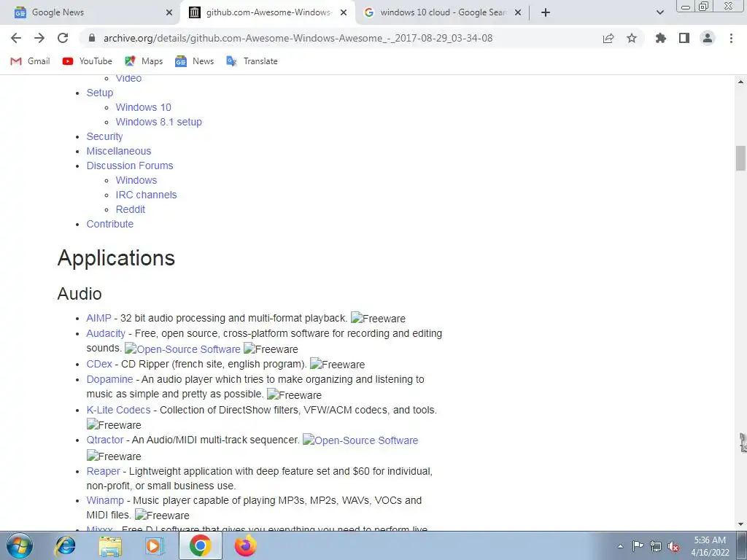This screenshot has height=560, width=747.
Task: Open a new tab with plus button
Action: 546,12
